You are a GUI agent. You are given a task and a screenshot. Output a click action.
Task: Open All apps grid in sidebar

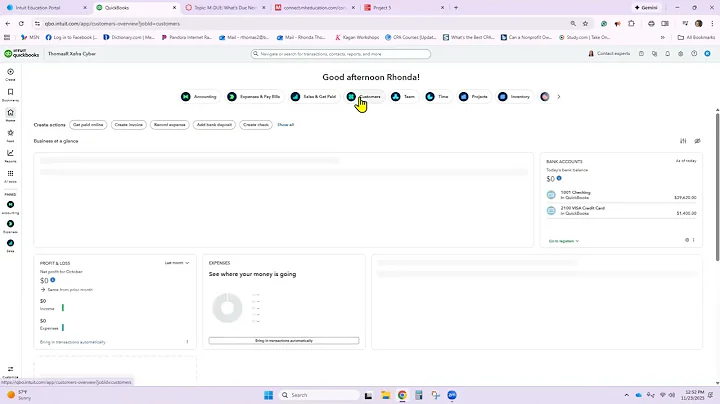pos(10,176)
